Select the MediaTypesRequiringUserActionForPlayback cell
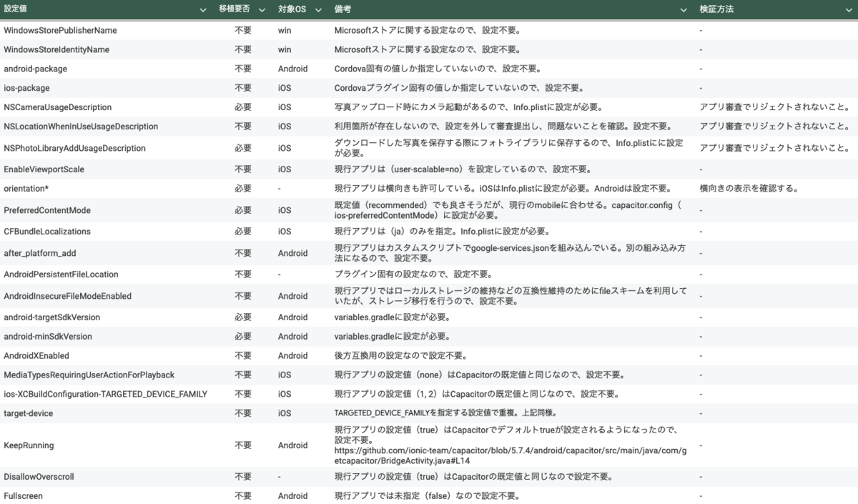Viewport: 858px width, 504px height. click(89, 375)
